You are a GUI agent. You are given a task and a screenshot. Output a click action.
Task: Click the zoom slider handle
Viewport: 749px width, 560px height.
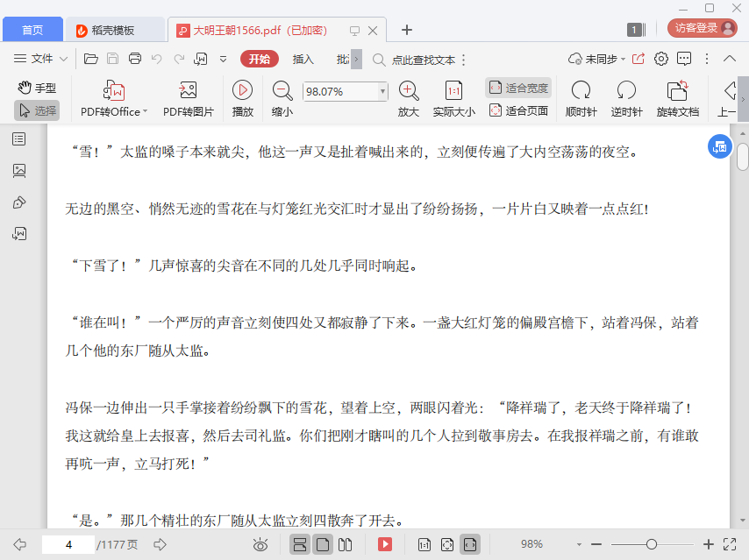coord(651,544)
